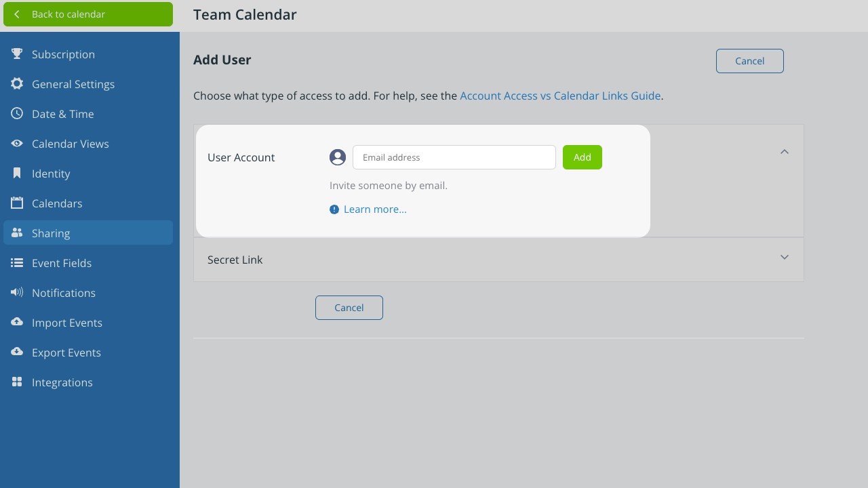Screen dimensions: 868x488
Task: Open the Account Access vs Calendar Links Guide
Action: (x=560, y=96)
